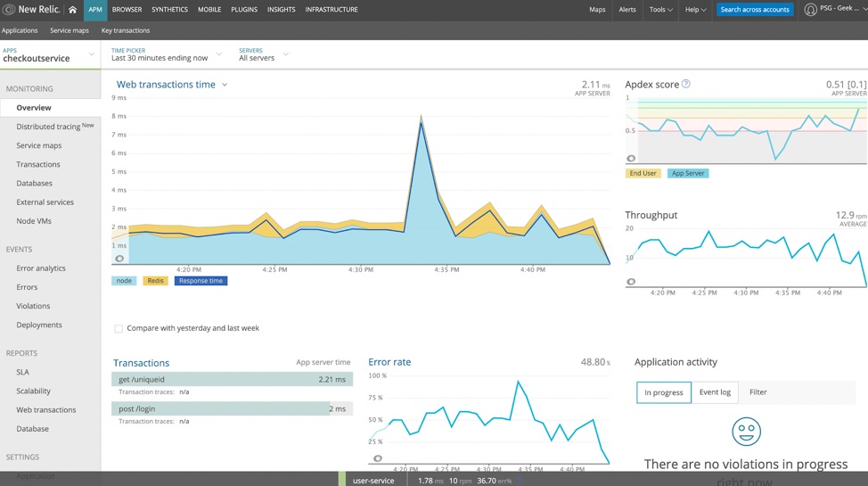868x486 pixels.
Task: Open the SLA report
Action: click(x=22, y=372)
